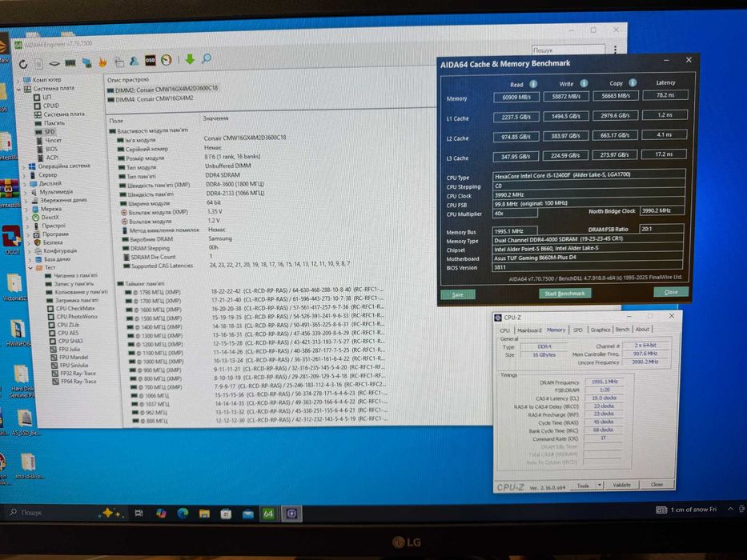Open Hard Disk Sentinel desktop shortcut
This screenshot has height=560, width=747.
21,381
